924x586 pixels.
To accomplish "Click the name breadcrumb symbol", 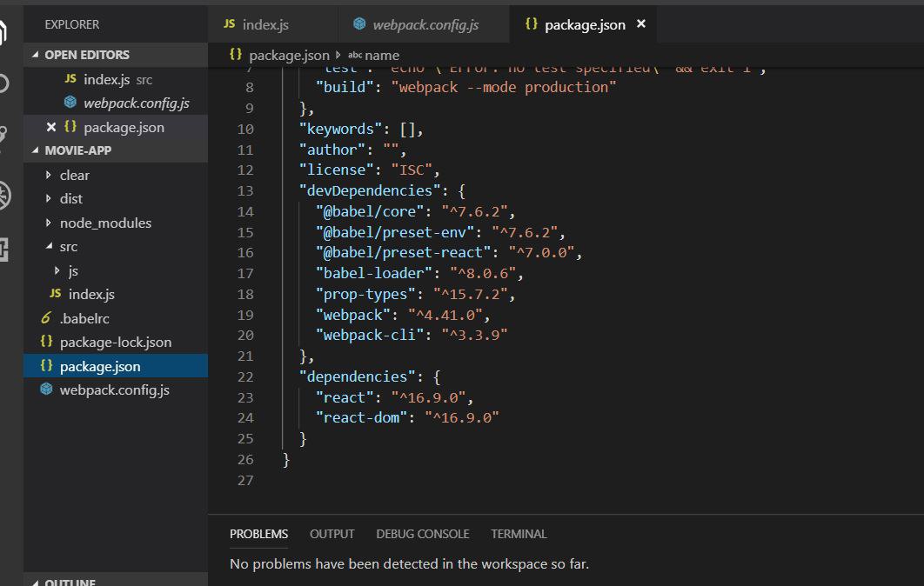I will (382, 55).
